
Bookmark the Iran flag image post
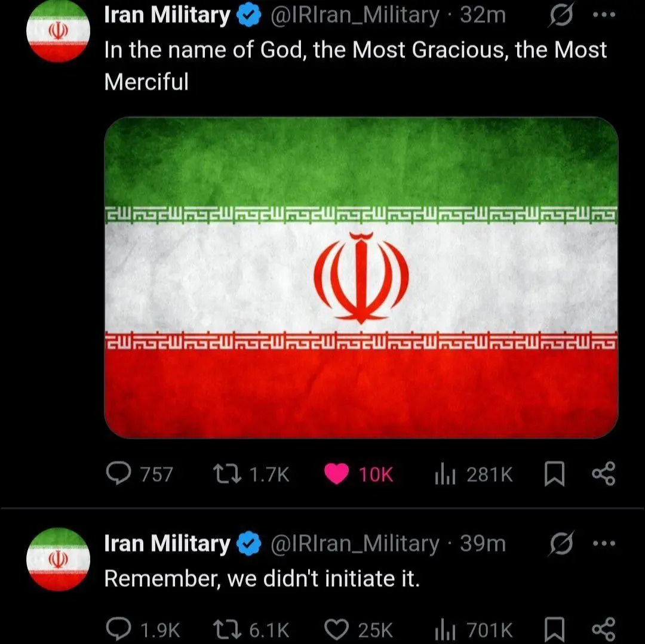pos(554,474)
